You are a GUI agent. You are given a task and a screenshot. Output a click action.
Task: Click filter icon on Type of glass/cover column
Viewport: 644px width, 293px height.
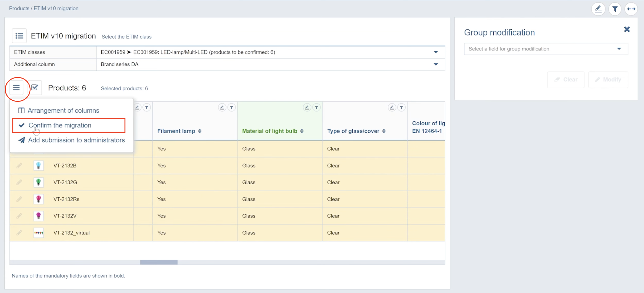(x=401, y=108)
